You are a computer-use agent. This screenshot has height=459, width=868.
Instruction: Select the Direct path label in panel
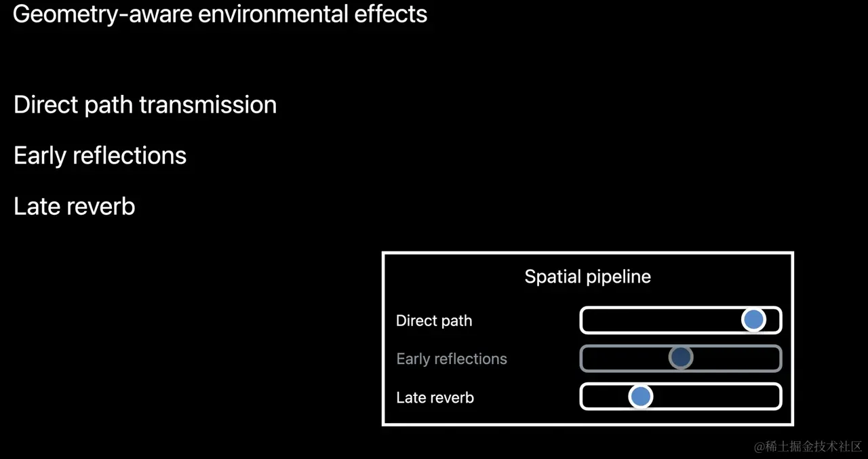coord(434,321)
